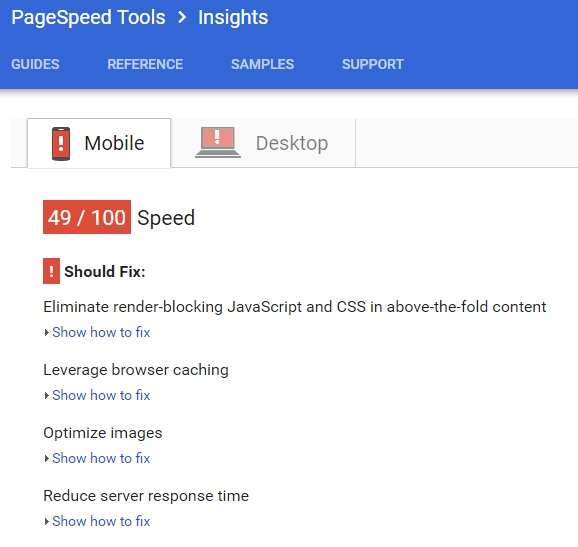Switch to the Mobile tab

click(99, 143)
